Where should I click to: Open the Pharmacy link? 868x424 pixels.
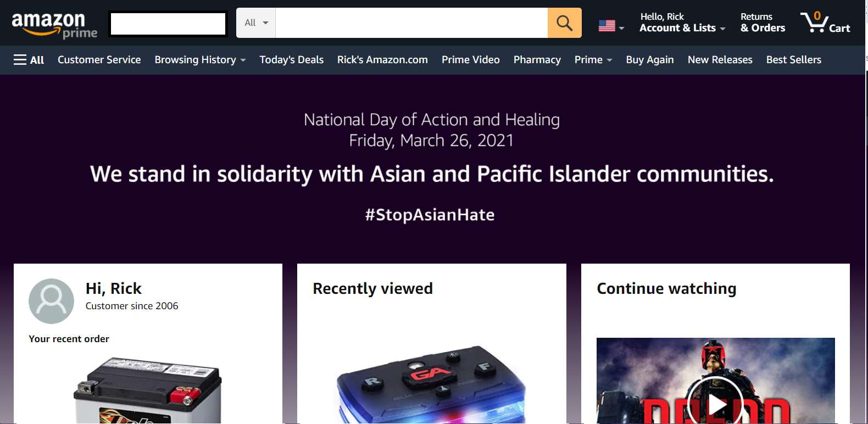[x=537, y=60]
